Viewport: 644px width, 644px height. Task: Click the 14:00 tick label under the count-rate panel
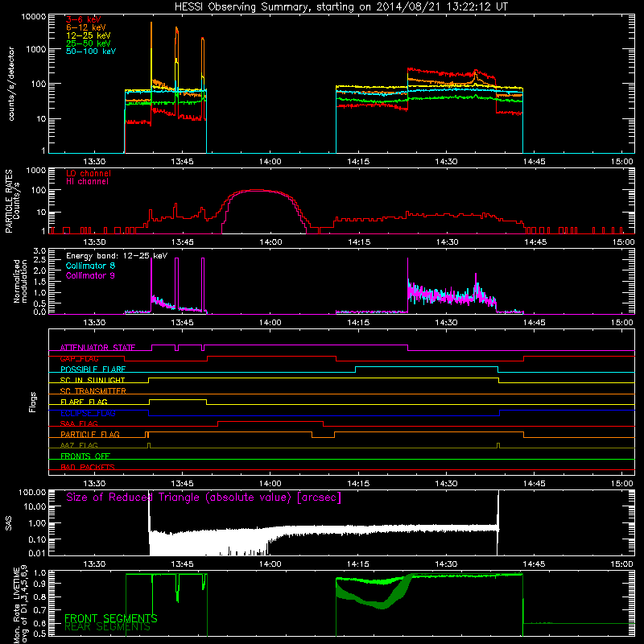point(270,162)
